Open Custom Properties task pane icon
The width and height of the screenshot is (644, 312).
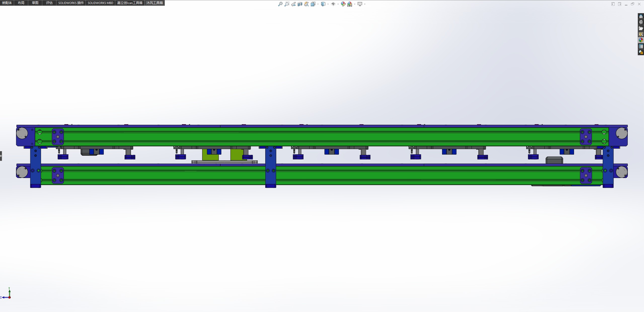point(641,46)
